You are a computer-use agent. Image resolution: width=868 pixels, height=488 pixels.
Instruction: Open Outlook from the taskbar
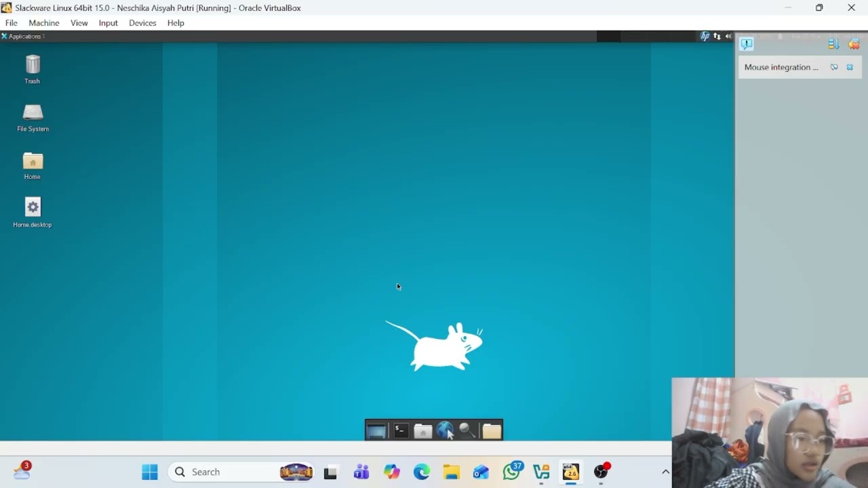[x=481, y=472]
